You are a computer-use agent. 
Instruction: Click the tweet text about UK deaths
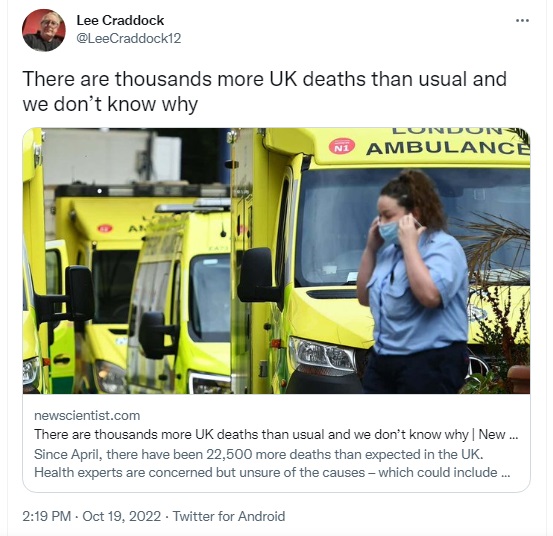coord(265,91)
